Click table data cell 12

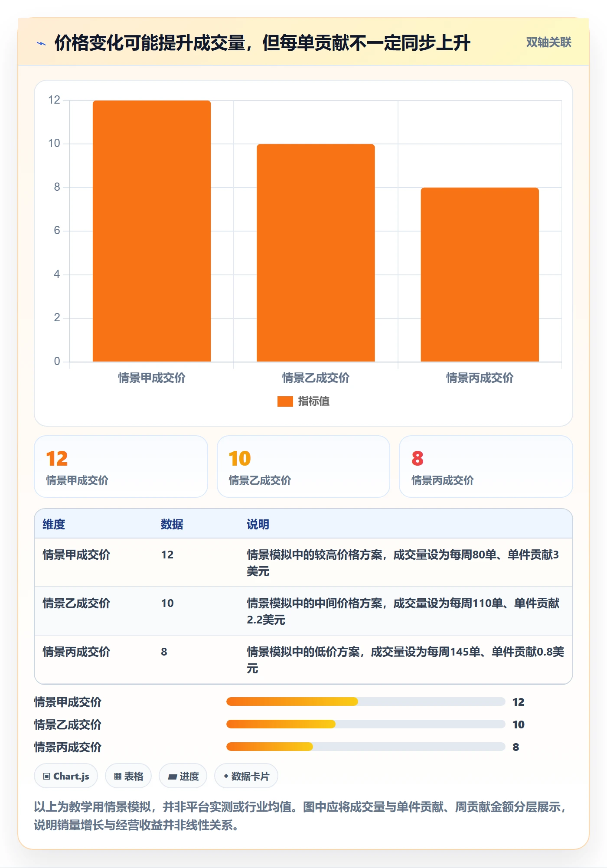167,555
